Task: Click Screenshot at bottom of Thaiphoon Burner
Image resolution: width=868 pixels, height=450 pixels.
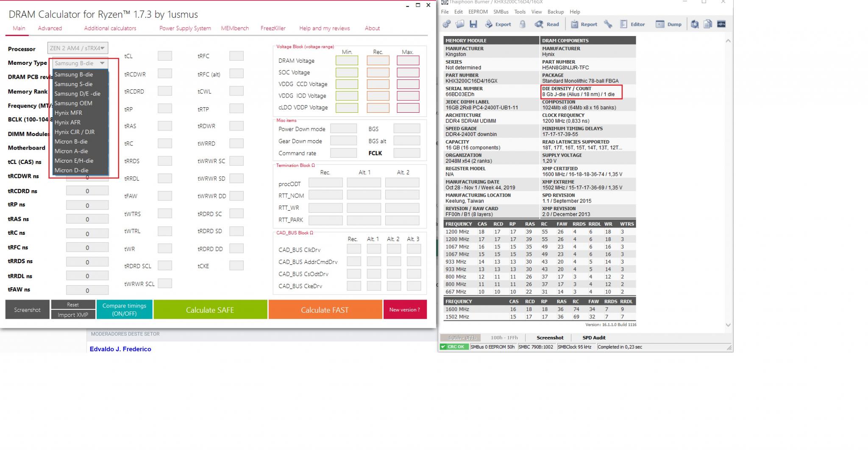Action: [x=550, y=338]
